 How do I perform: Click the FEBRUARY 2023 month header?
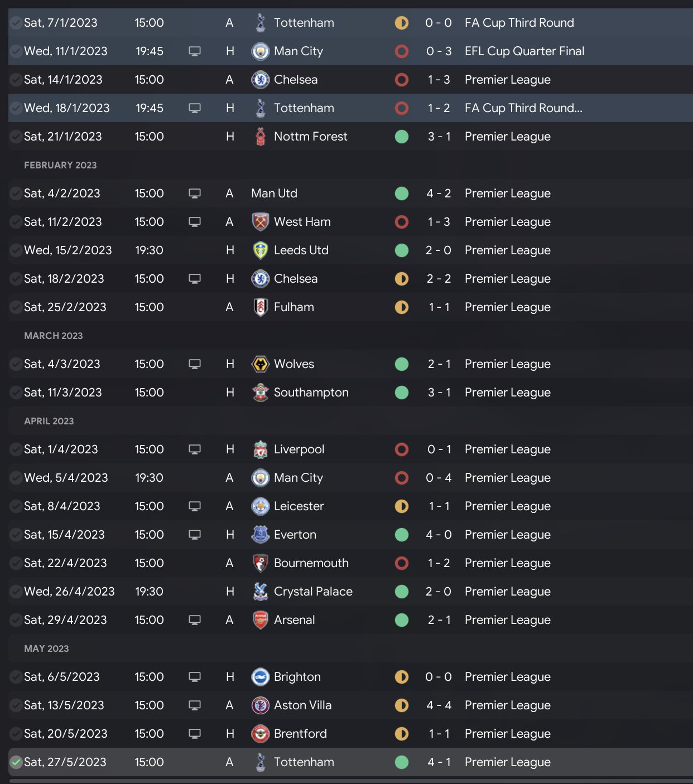(x=60, y=165)
